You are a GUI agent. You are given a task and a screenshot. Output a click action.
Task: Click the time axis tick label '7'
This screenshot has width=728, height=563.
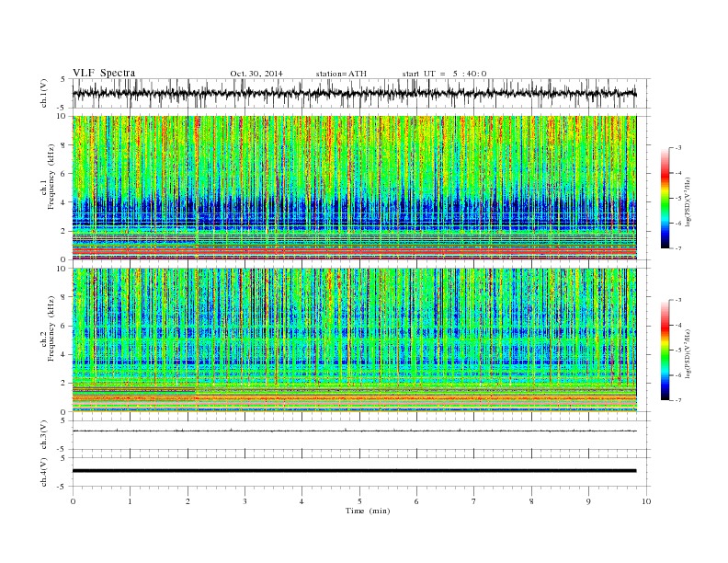point(474,501)
